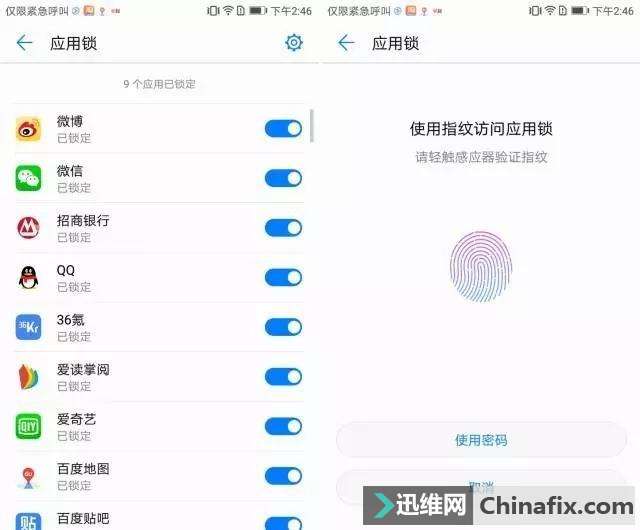Screen dimensions: 640x530
Task: Tap 使用密码 button
Action: point(481,440)
